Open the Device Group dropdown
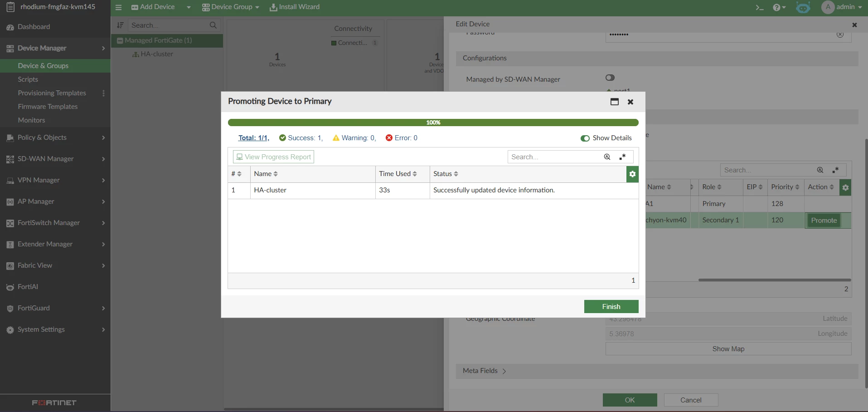Screen dimensions: 868x412 click(230, 7)
